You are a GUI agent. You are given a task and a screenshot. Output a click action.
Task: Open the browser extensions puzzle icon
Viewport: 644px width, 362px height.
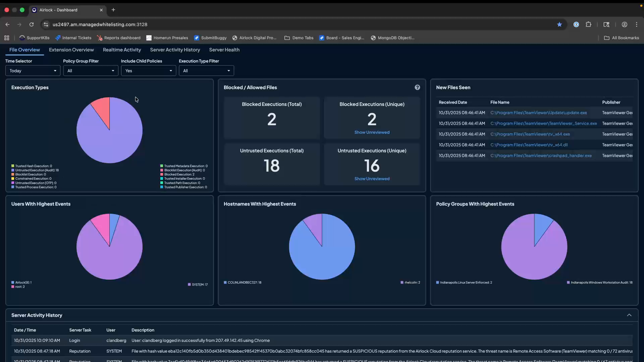589,24
